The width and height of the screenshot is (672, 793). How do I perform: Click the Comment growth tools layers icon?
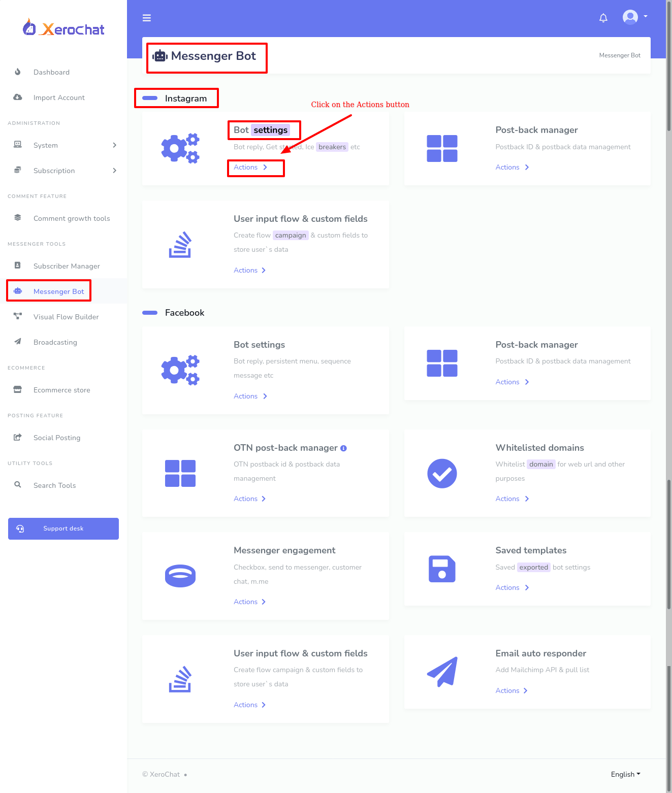[x=18, y=218]
